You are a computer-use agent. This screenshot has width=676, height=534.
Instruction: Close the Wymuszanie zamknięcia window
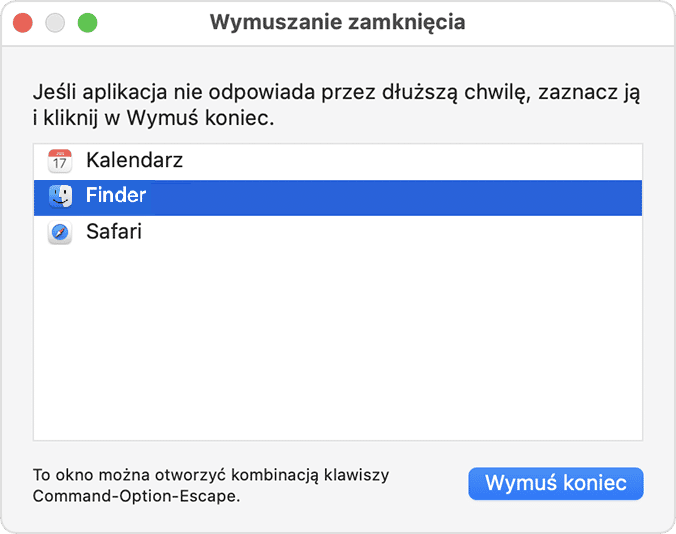coord(23,22)
